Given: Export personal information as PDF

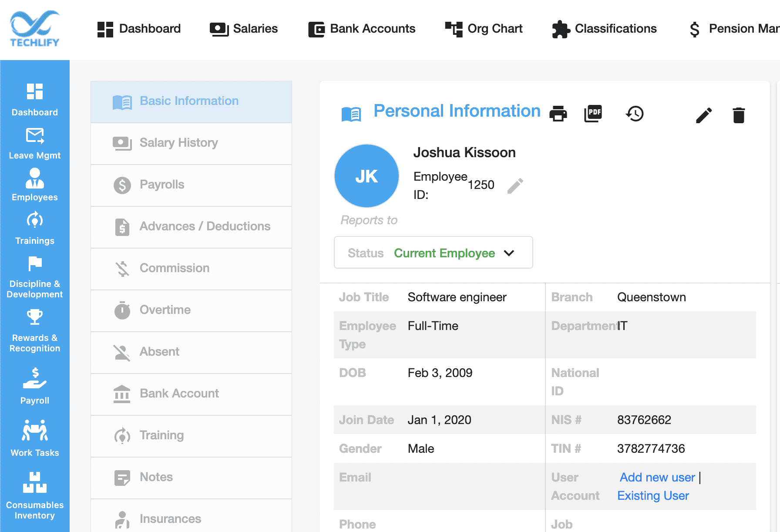Looking at the screenshot, I should 593,114.
